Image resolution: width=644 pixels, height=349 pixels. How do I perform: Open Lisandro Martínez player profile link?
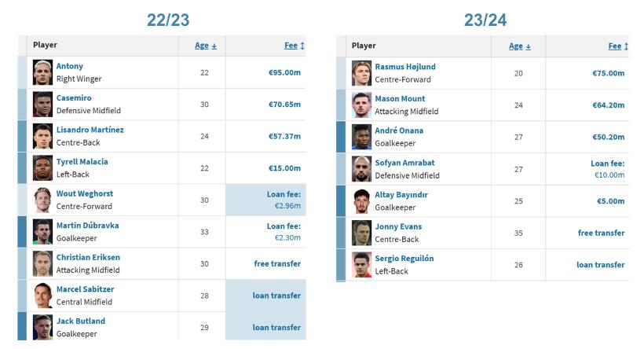click(90, 130)
